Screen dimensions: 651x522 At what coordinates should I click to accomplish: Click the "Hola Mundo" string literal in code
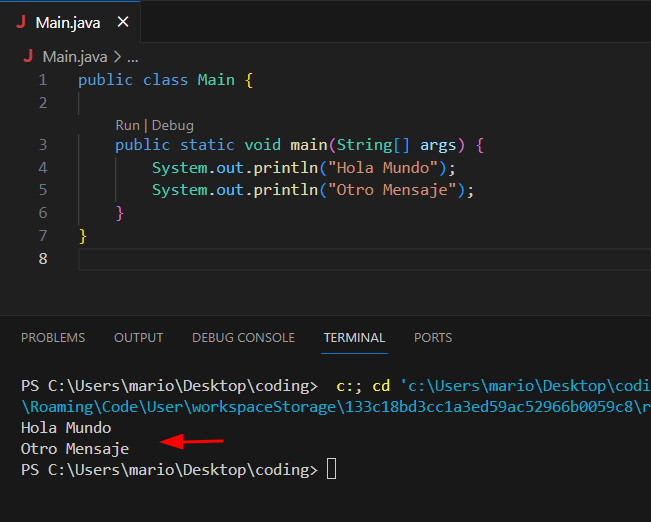[383, 168]
